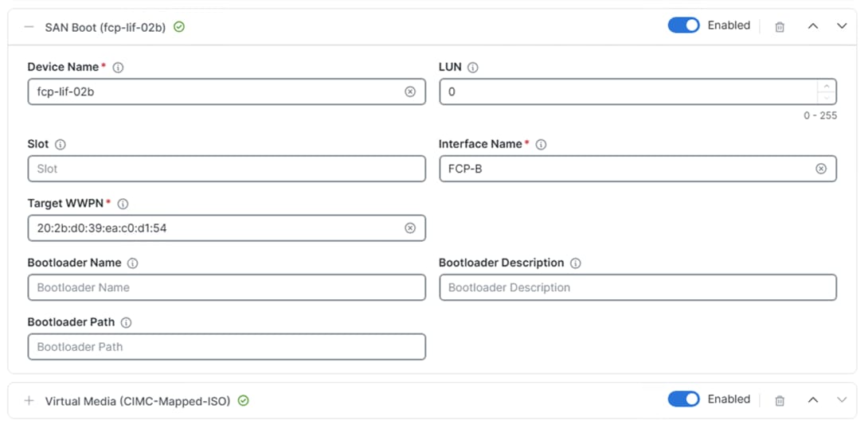Click into the Bootloader Path input
Screen dimensions: 868x432
[x=226, y=347]
